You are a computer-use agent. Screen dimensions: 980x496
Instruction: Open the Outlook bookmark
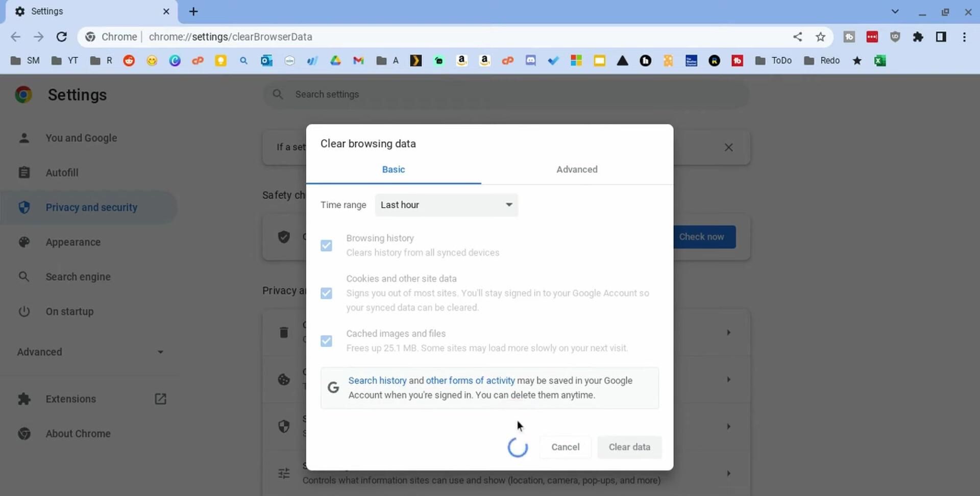point(266,61)
